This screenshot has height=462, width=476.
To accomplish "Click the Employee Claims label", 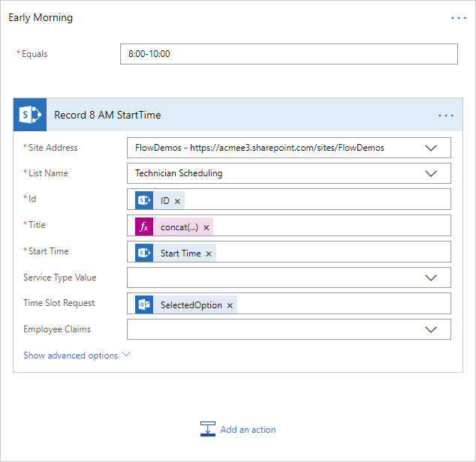I will [57, 329].
